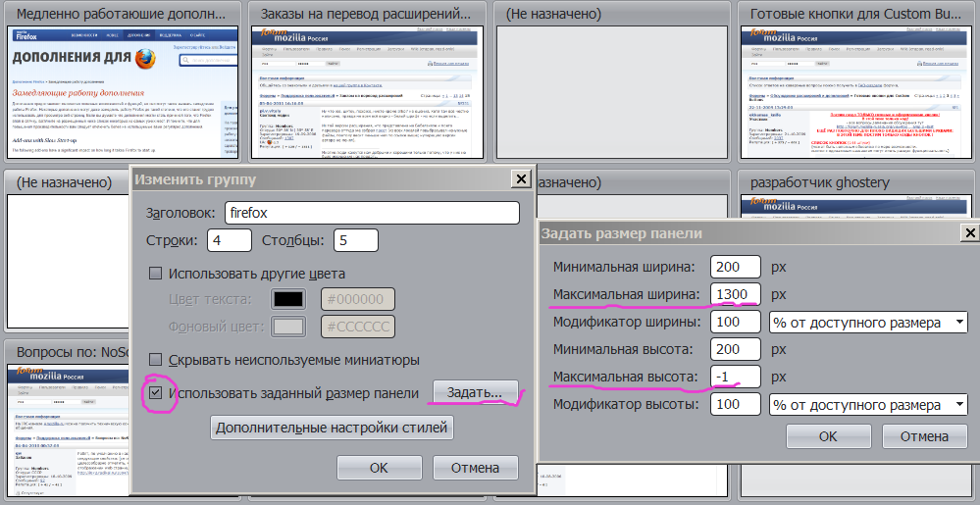
Task: Confirm panel size dialog with OK
Action: [x=828, y=436]
